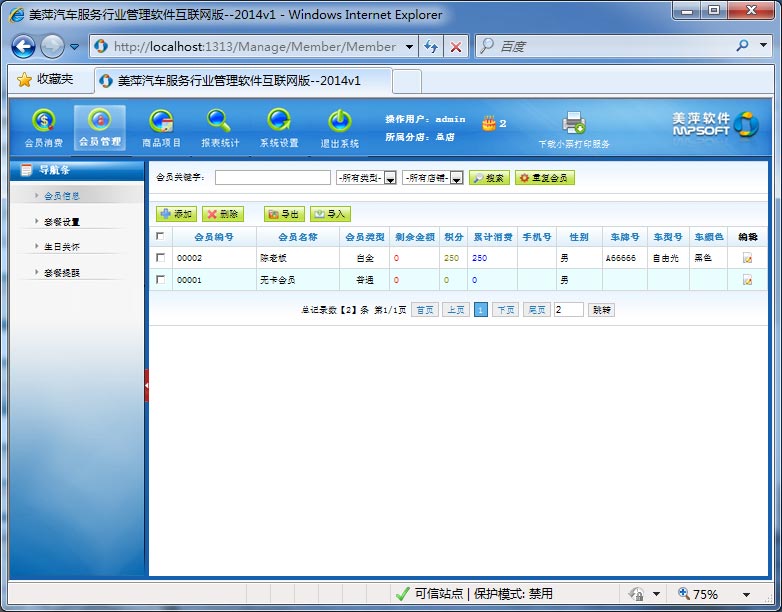Open the 系统设置 icon
The image size is (782, 612).
[279, 121]
